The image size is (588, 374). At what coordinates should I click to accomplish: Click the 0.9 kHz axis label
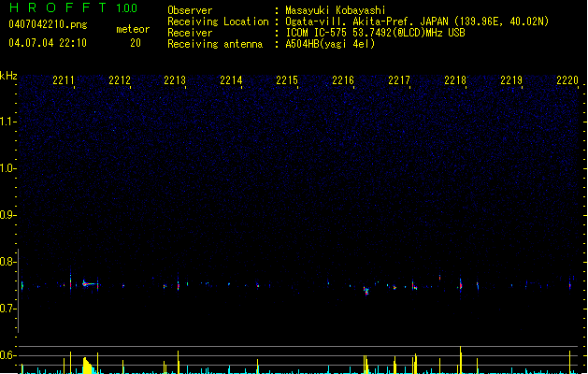[x=7, y=215]
